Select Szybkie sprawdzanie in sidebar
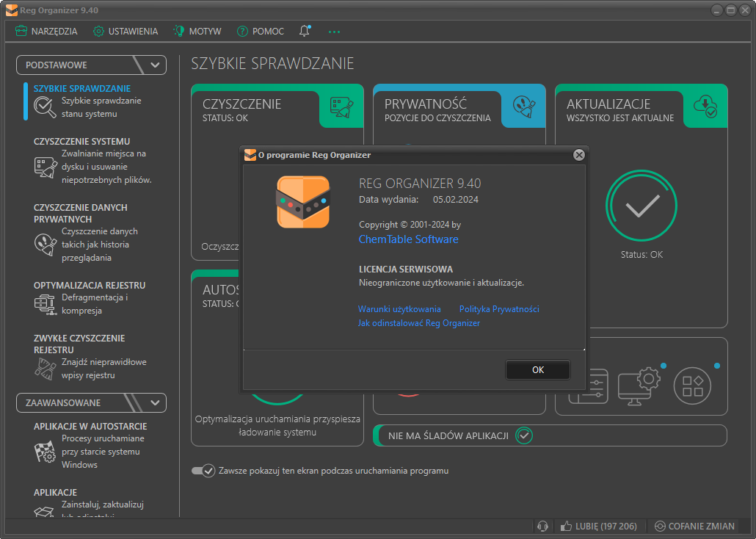 coord(82,88)
